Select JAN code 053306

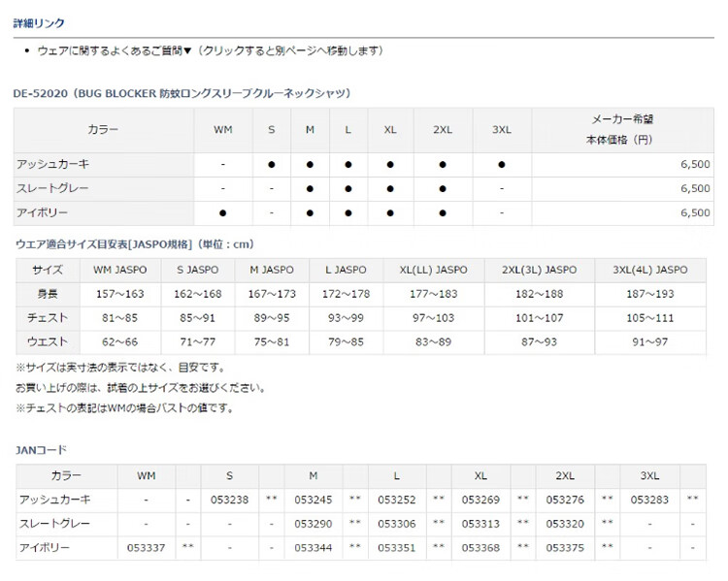tap(397, 524)
